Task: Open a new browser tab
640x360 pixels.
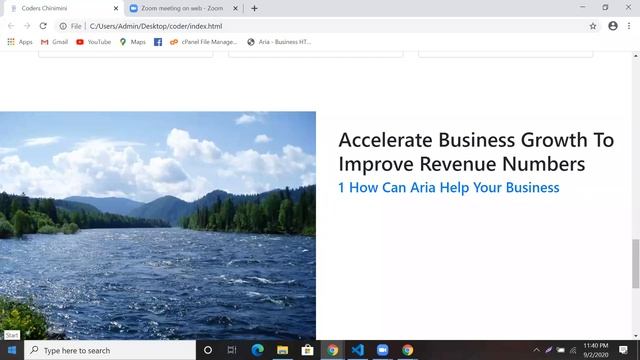Action: pyautogui.click(x=254, y=8)
